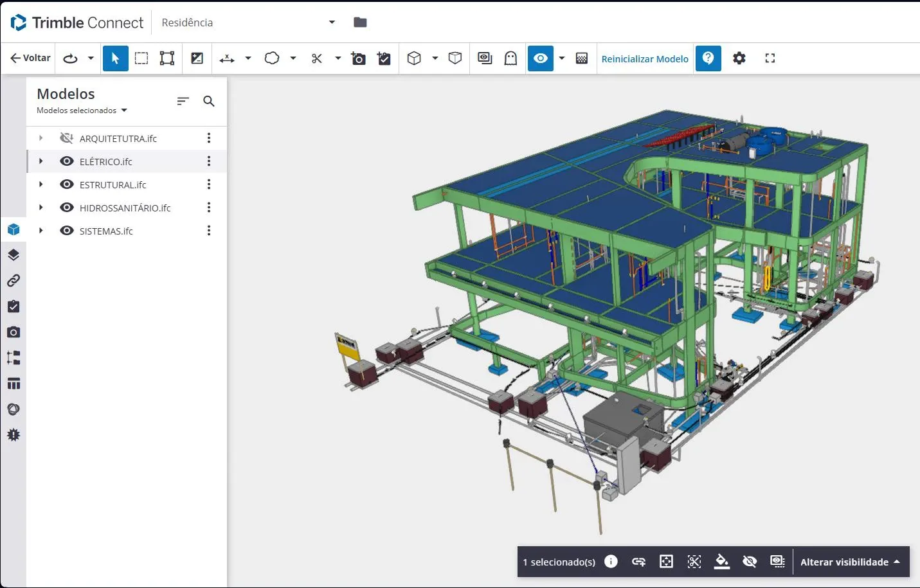Hide the ESTRUTURAL.ifc model
Viewport: 920px width, 588px height.
66,184
